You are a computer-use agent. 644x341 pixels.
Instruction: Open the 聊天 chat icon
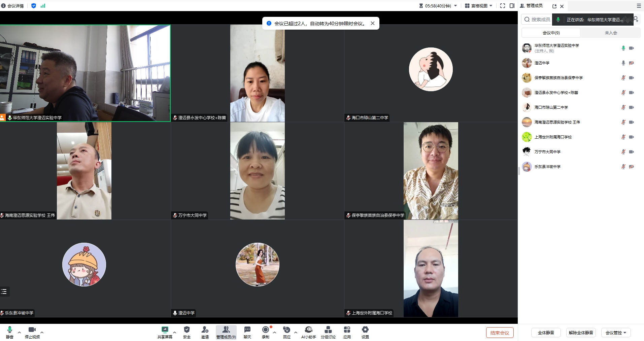point(247,330)
